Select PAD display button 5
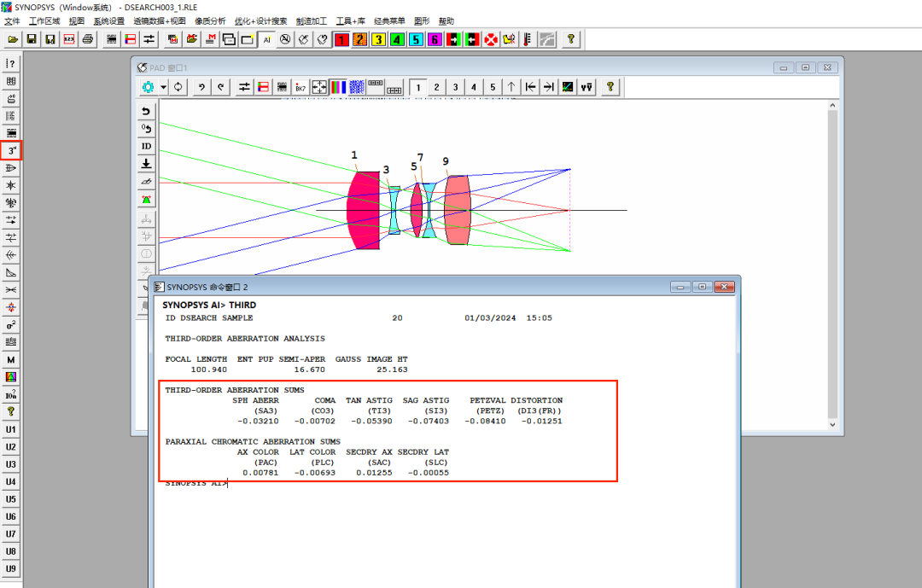 pos(493,87)
